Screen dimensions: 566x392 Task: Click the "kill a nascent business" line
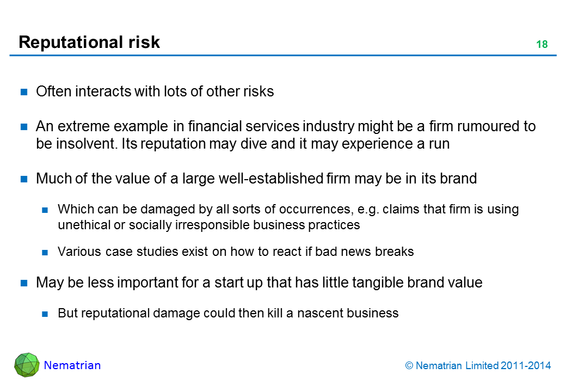(x=227, y=313)
